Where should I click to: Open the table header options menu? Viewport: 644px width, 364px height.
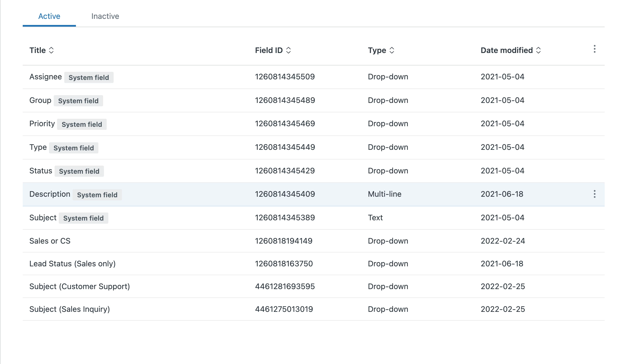tap(594, 49)
